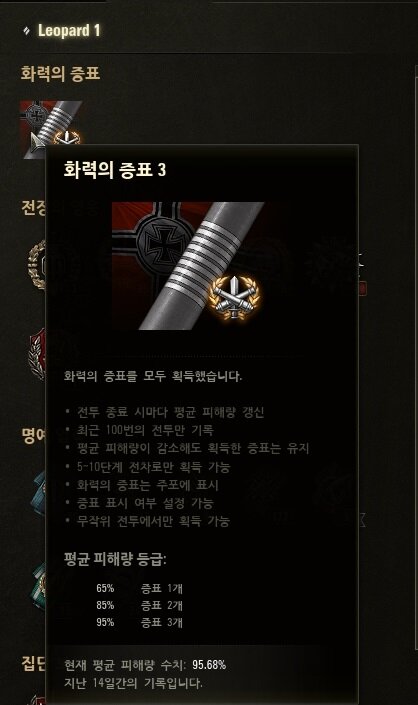
Task: Select the Leopard 1 vehicle title
Action: click(69, 31)
